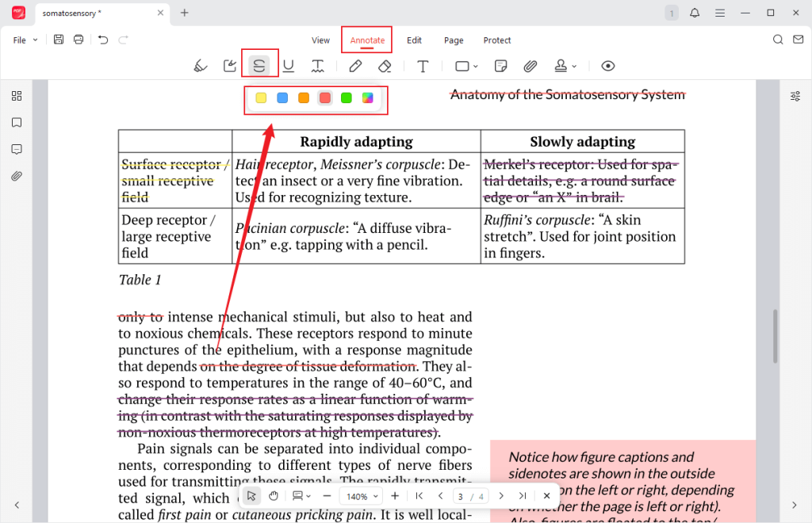Open the 140% zoom level dropdown
Viewport: 812px width, 523px height.
click(x=360, y=495)
